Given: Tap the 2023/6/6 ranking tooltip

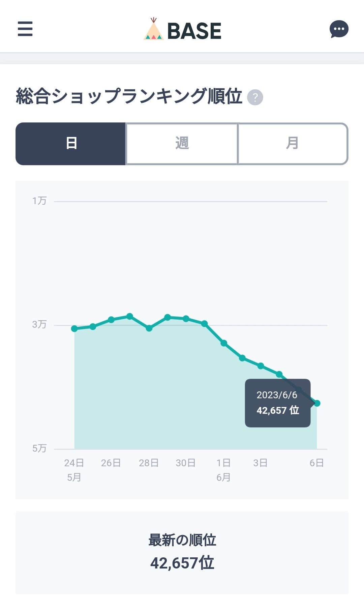Looking at the screenshot, I should click(277, 403).
